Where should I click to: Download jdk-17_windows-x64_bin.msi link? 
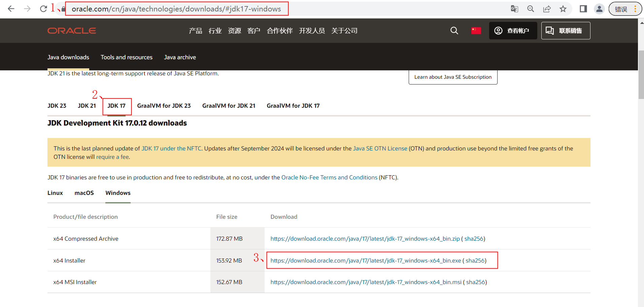click(x=366, y=282)
